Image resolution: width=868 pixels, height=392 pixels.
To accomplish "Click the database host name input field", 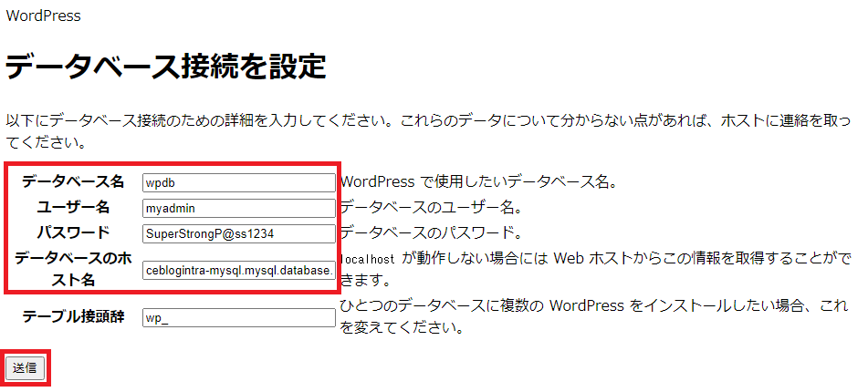I will click(239, 271).
